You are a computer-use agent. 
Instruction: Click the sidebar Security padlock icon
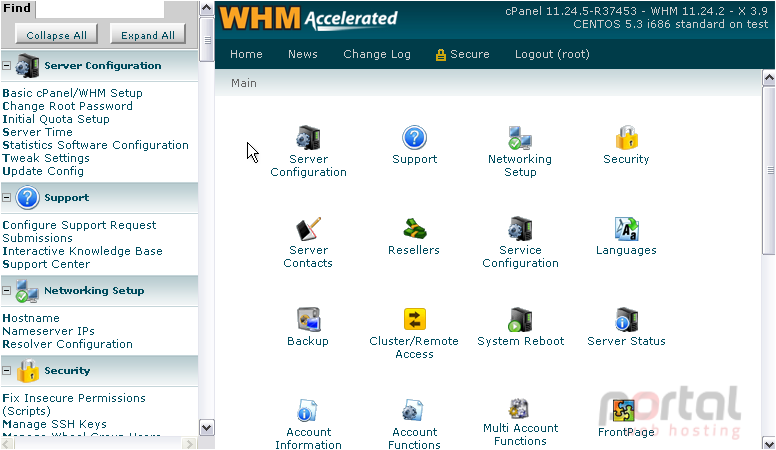(28, 370)
